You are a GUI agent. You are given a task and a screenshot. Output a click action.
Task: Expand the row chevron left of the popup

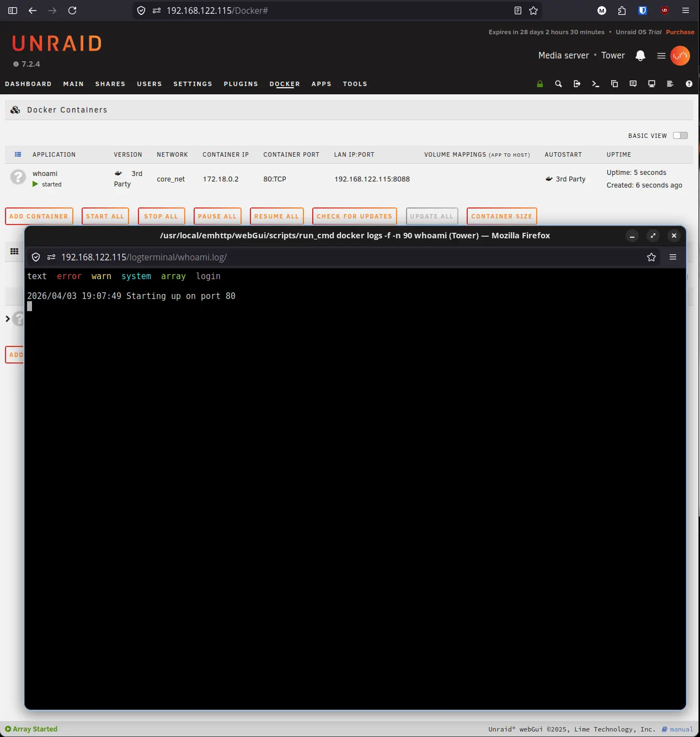tap(8, 319)
